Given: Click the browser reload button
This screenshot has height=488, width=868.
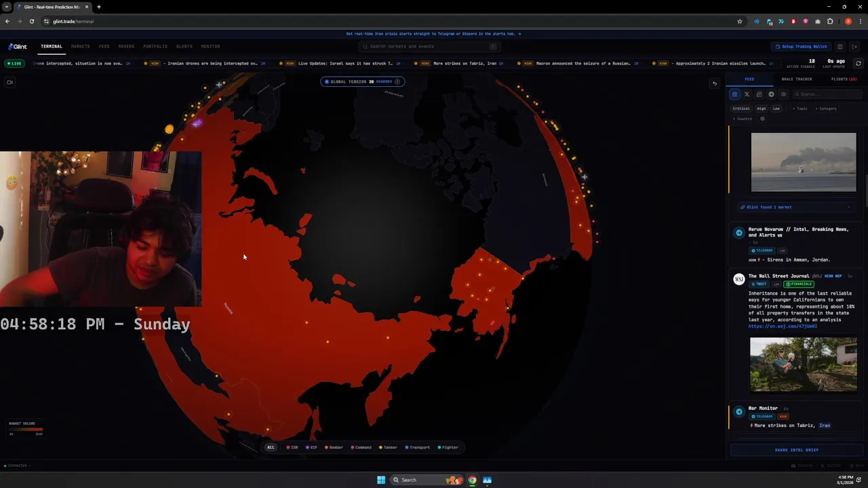Looking at the screenshot, I should point(31,21).
